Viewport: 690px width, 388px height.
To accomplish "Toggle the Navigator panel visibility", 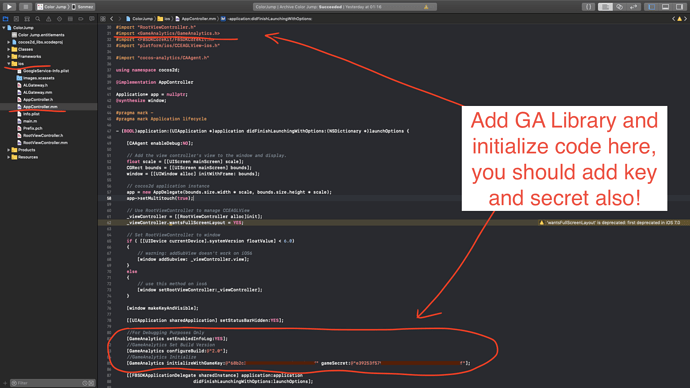I will pos(652,7).
